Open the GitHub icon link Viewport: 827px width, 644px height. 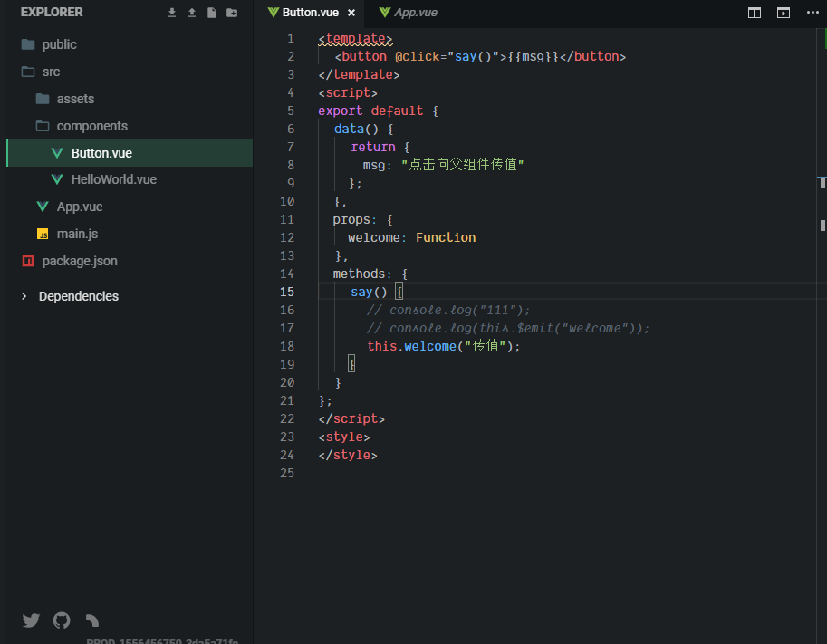pos(62,620)
